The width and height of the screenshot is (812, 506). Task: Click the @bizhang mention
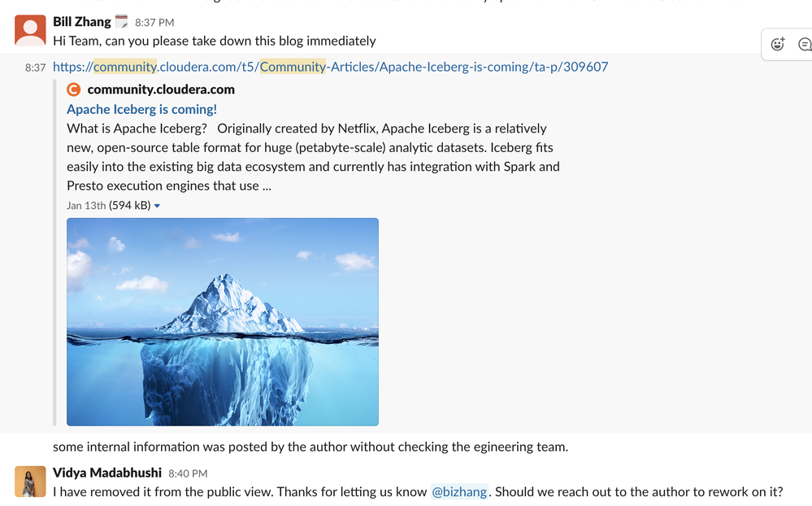(459, 491)
